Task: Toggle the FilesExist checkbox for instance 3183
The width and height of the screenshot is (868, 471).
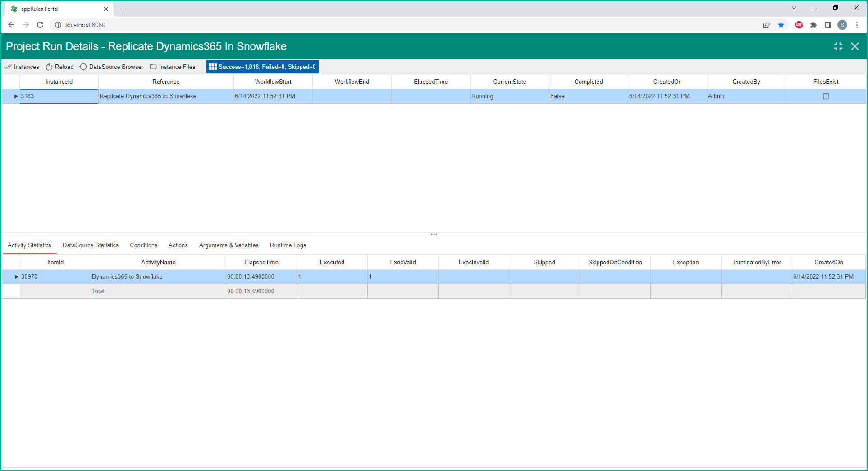Action: click(826, 96)
